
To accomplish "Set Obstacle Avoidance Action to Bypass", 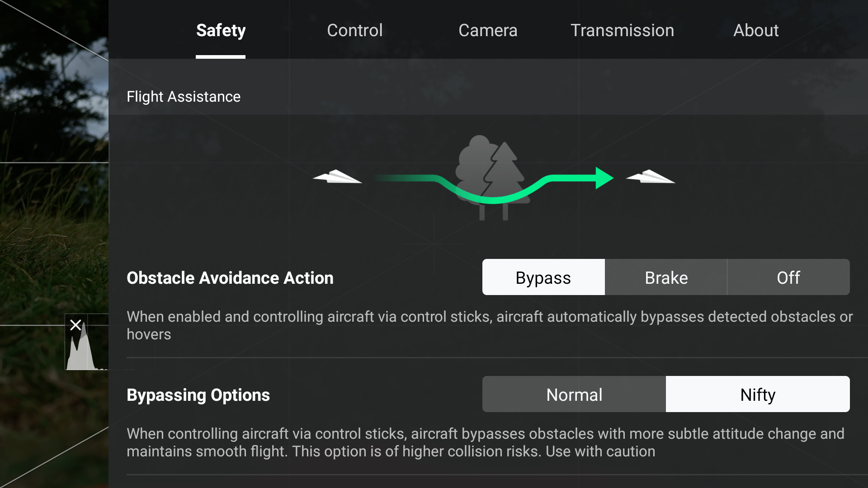I will (x=543, y=277).
